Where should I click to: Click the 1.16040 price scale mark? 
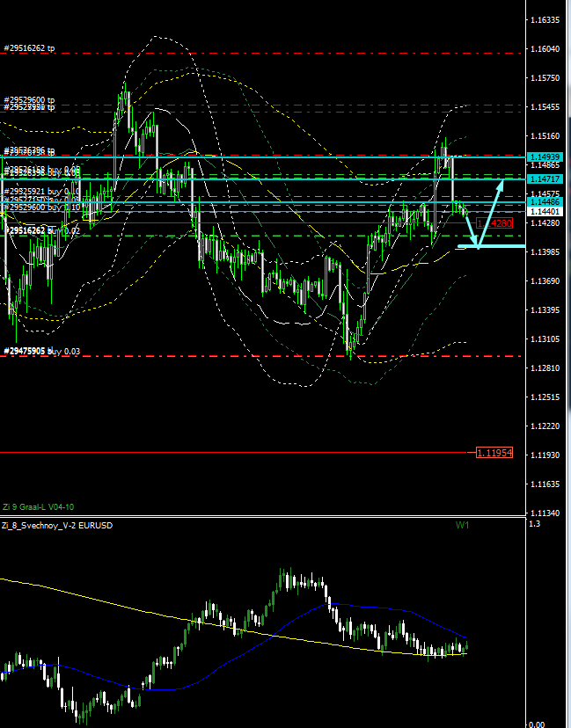point(547,49)
